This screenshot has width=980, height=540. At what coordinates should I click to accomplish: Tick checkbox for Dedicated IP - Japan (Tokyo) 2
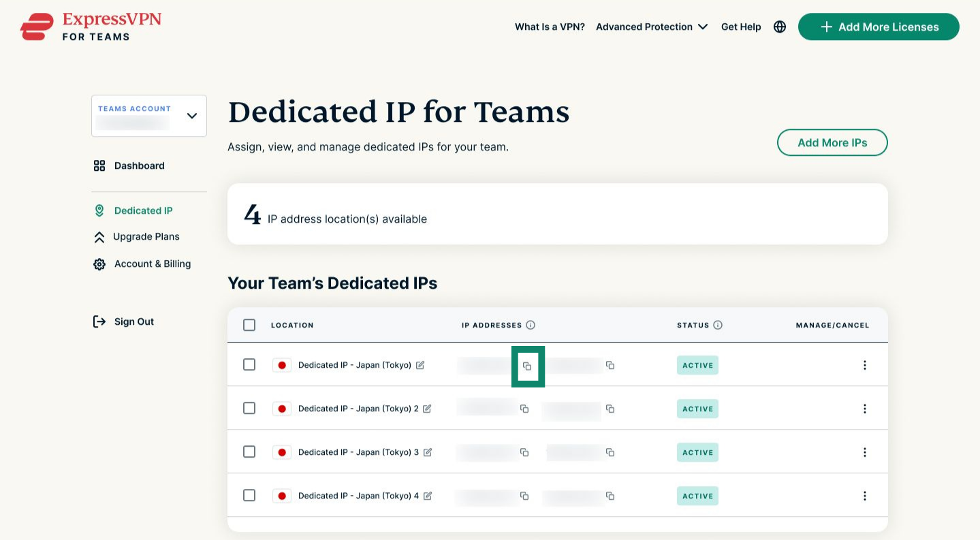coord(249,409)
